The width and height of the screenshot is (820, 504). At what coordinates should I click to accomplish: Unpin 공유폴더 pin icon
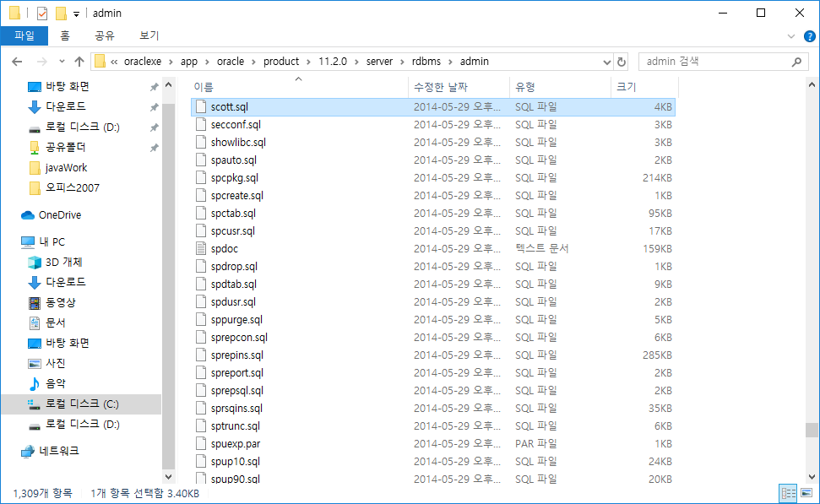(x=154, y=148)
